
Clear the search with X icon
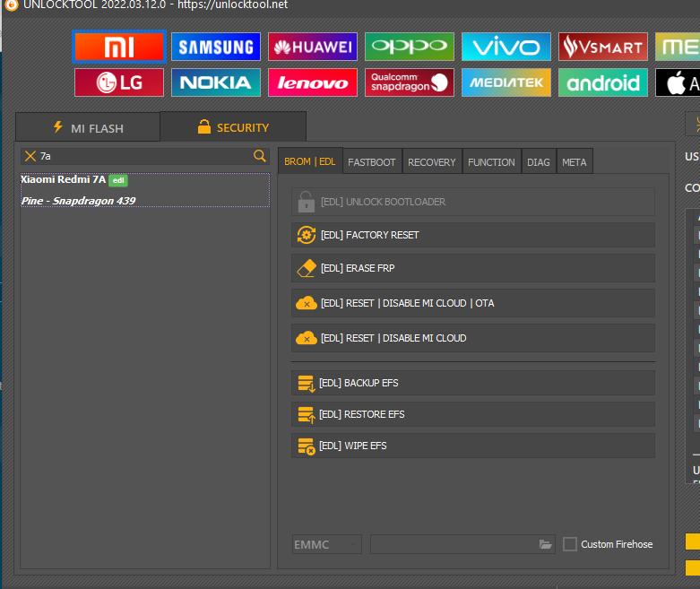(30, 156)
